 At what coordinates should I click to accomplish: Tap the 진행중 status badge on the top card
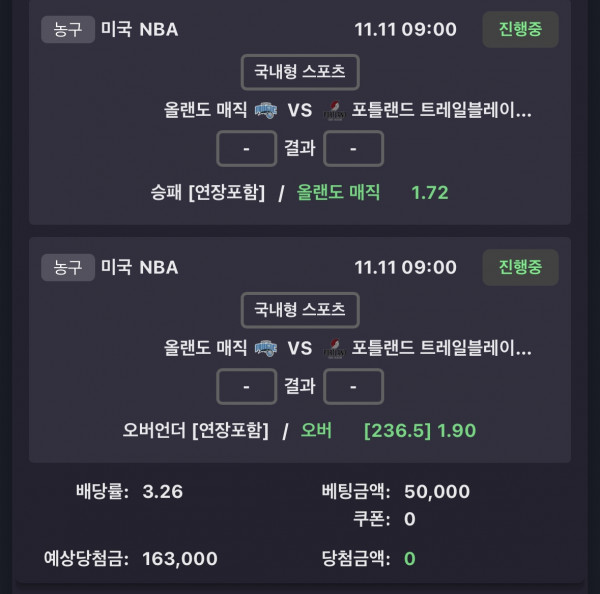(520, 29)
